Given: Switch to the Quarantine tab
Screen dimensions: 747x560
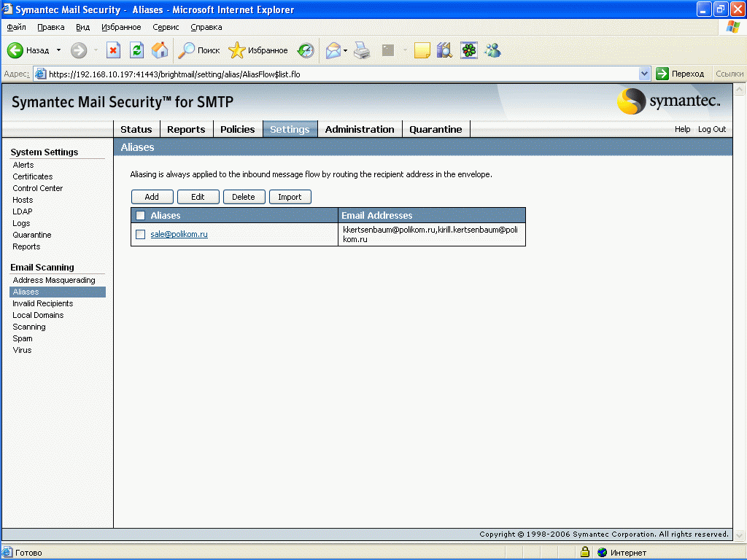Looking at the screenshot, I should pos(436,129).
